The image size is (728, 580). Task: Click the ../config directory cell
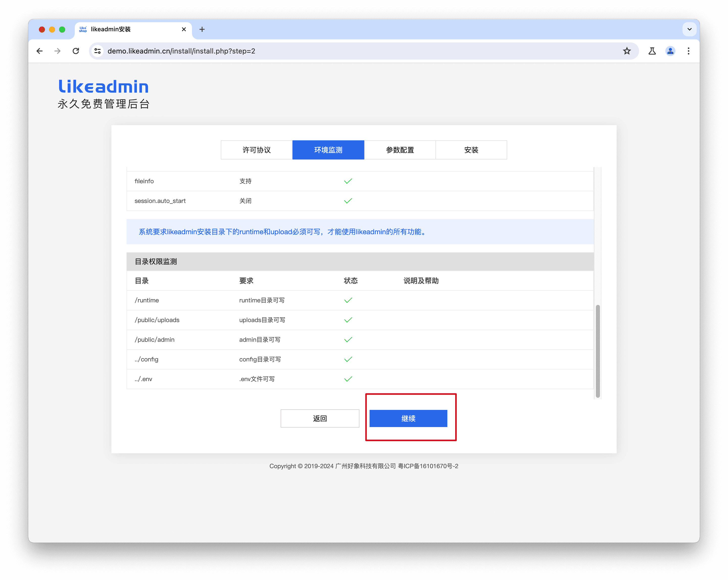point(146,359)
